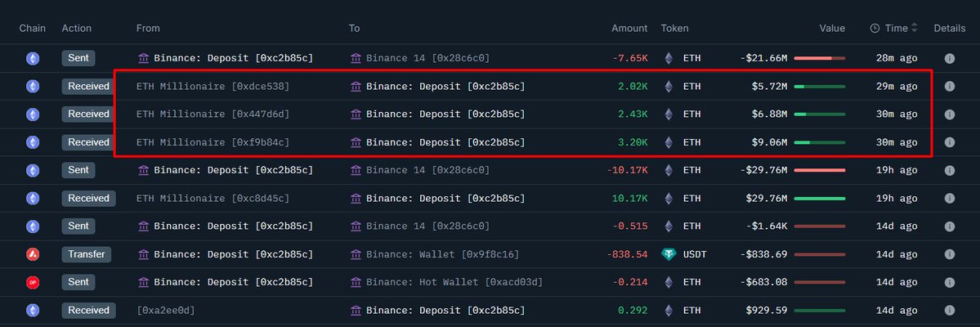The image size is (980, 327).
Task: Open details info icon for the 0.292 ETH row
Action: tap(950, 310)
